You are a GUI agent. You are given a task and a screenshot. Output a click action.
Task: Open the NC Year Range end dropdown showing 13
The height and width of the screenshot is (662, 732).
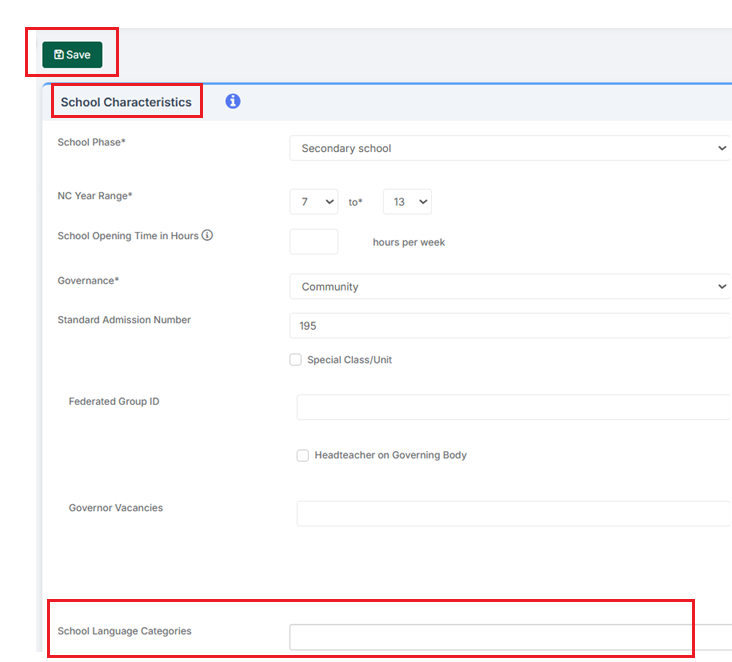[407, 202]
